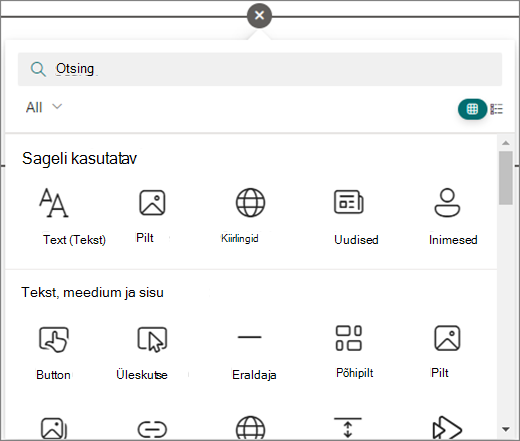
Task: Switch to list view layout
Action: pos(496,109)
